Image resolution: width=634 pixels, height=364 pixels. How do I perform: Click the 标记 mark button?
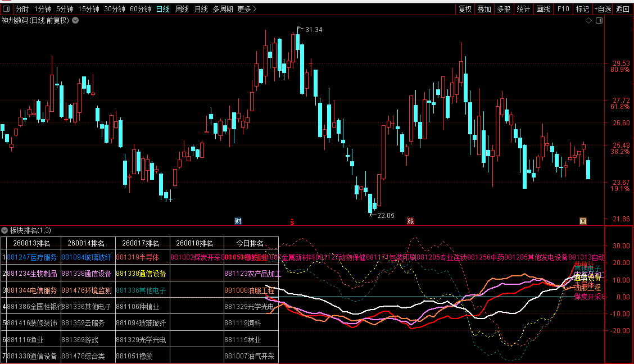(582, 9)
